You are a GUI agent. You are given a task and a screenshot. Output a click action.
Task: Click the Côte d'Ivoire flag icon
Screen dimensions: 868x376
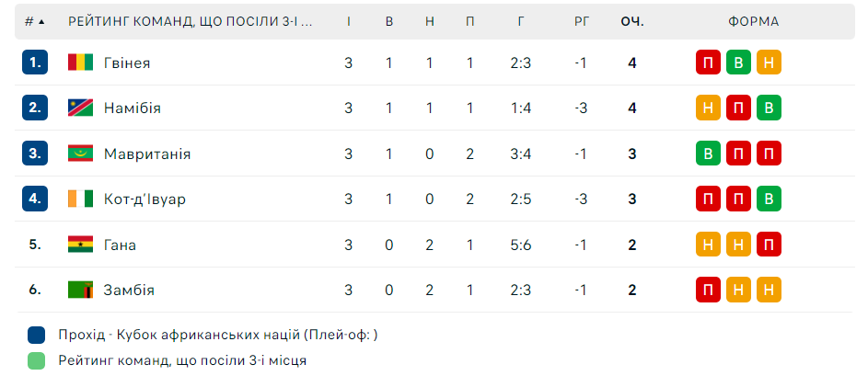pos(80,199)
